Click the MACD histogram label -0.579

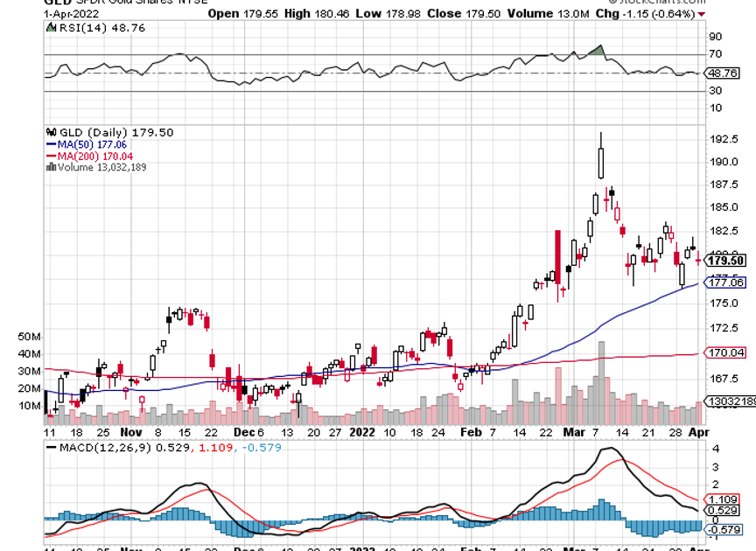click(x=724, y=530)
